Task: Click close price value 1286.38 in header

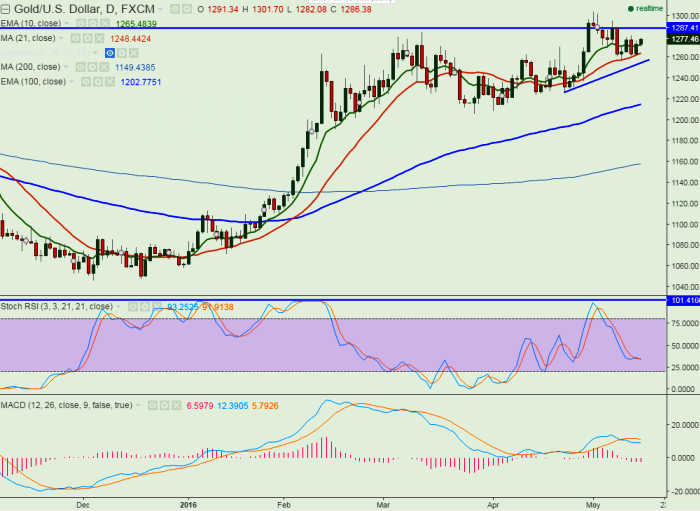Action: (356, 9)
